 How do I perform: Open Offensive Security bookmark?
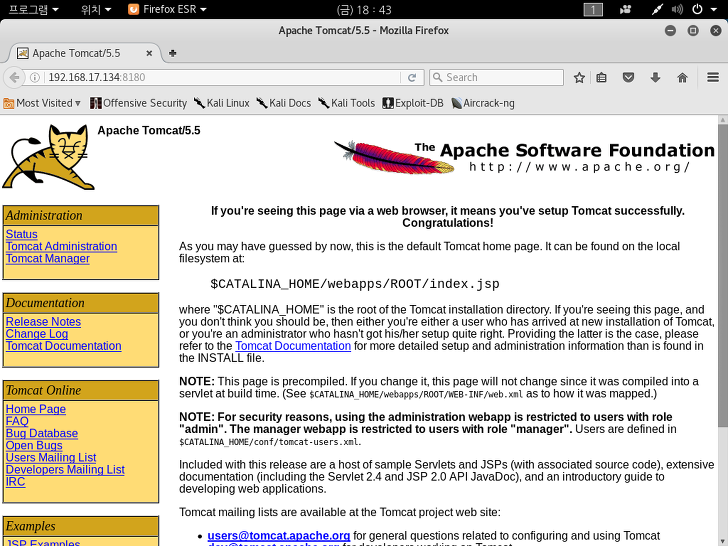pos(138,103)
